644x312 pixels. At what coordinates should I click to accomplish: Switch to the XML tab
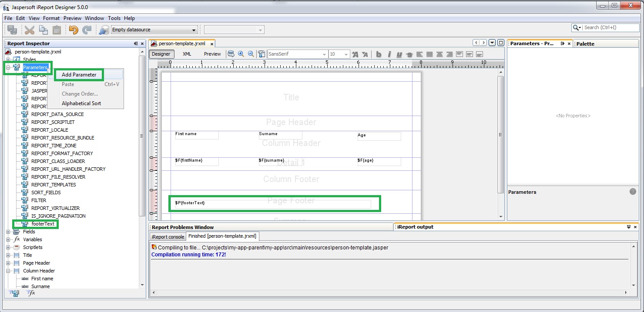(186, 54)
